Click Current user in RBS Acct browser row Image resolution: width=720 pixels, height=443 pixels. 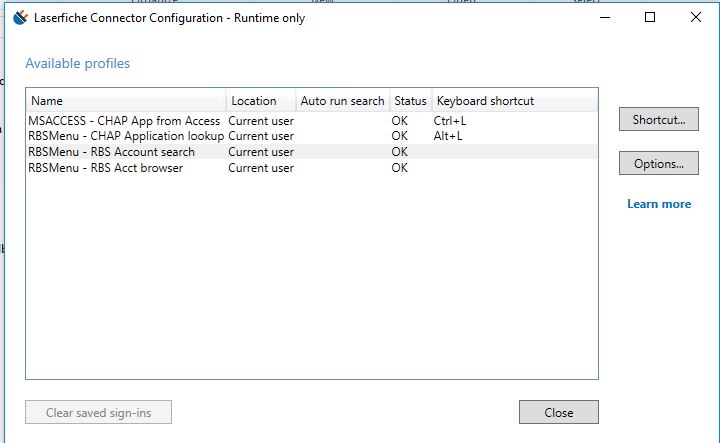pyautogui.click(x=261, y=168)
